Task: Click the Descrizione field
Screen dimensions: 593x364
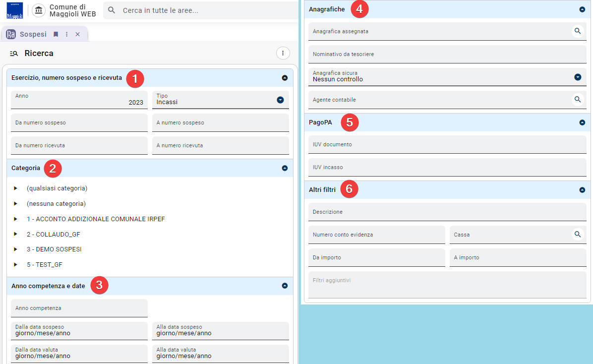Action: (x=447, y=212)
